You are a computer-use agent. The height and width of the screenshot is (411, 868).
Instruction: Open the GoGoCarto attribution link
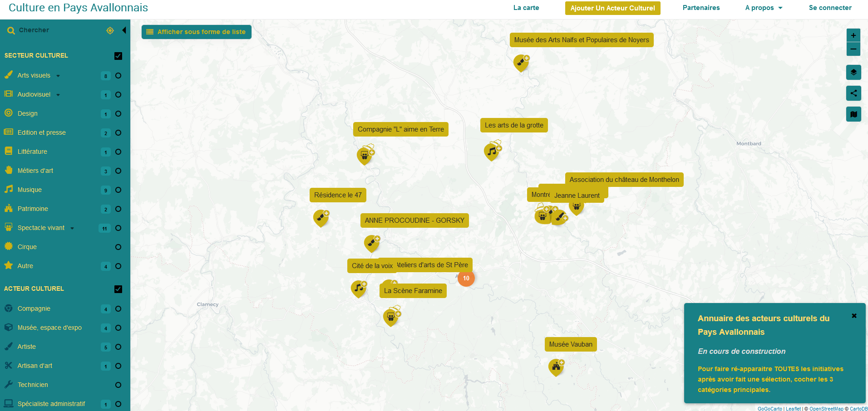coord(769,409)
